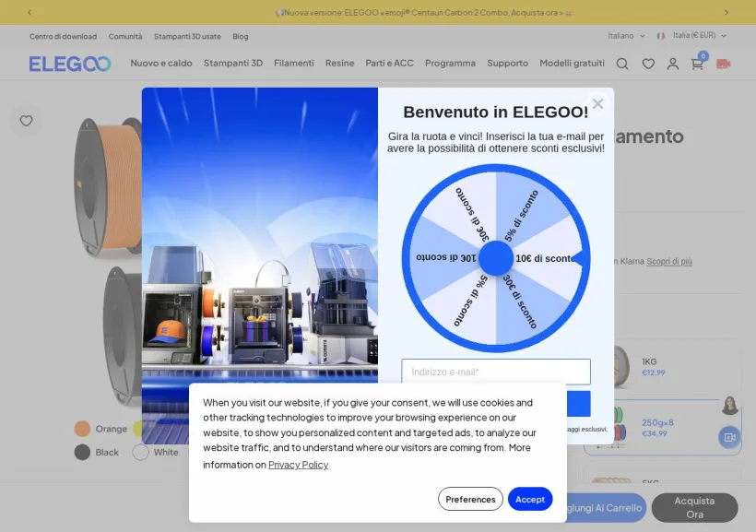The width and height of the screenshot is (756, 532).
Task: Open Stampanti 3D usate link
Action: [187, 36]
